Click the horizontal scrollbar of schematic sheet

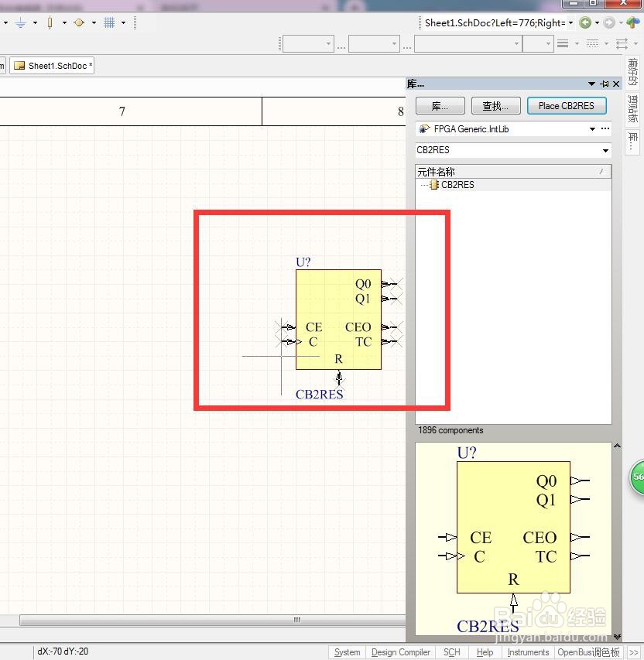click(x=213, y=620)
